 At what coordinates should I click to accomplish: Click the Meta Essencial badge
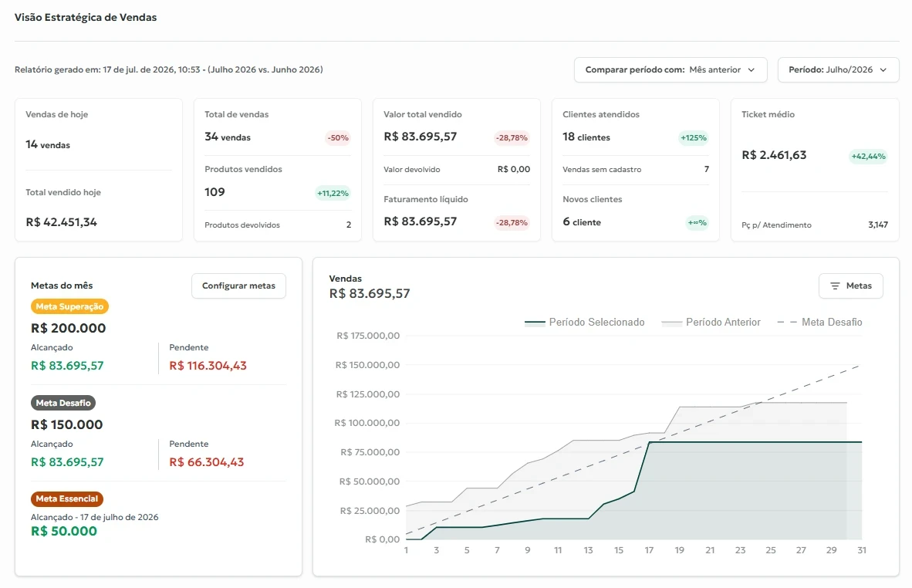(67, 499)
